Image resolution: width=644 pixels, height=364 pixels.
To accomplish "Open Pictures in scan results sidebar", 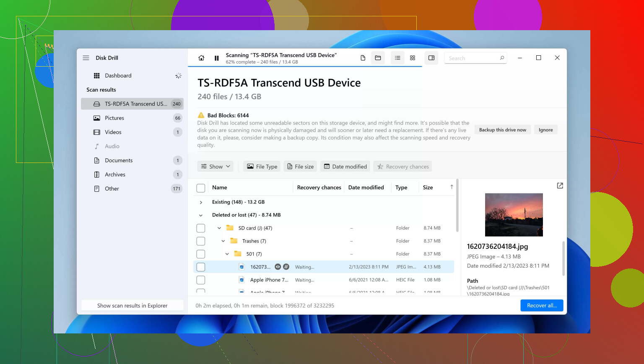I will tap(114, 118).
